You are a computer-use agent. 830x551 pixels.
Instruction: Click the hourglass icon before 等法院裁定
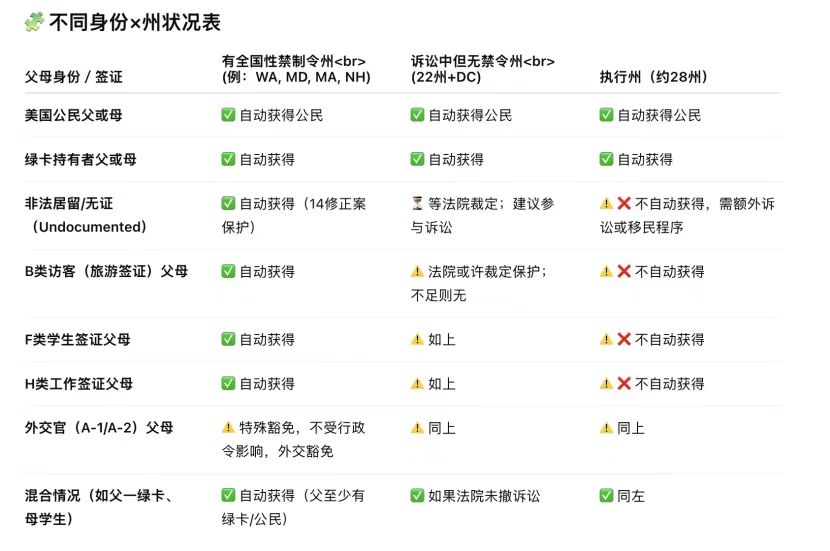[x=417, y=204]
